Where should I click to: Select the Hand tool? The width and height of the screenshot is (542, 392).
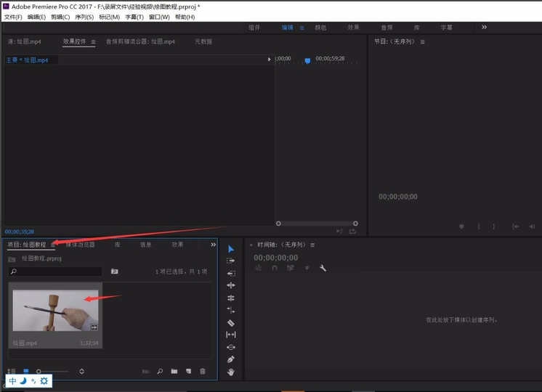(231, 372)
